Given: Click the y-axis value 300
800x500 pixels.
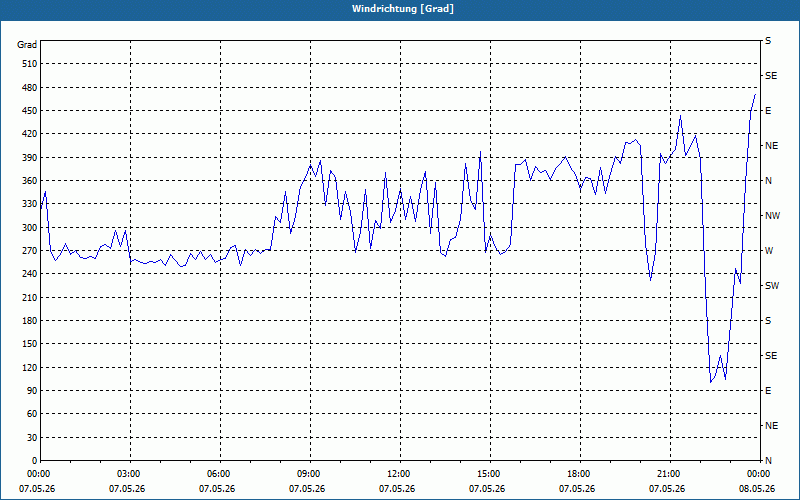Looking at the screenshot, I should pos(30,228).
